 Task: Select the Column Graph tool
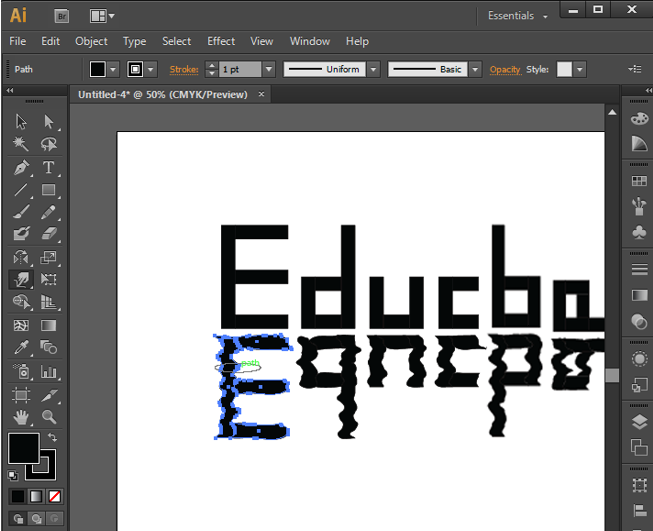49,371
